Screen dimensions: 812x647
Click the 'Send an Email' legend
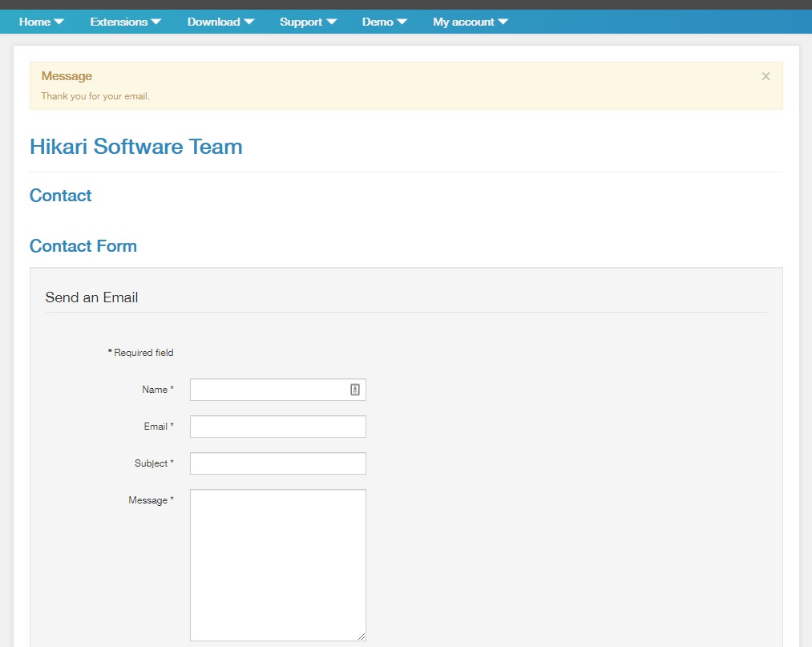tap(91, 297)
